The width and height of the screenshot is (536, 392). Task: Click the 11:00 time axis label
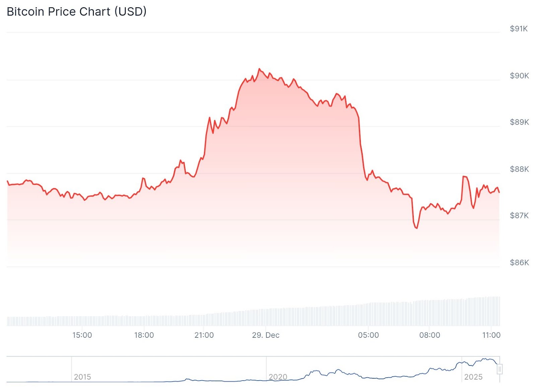pos(491,335)
